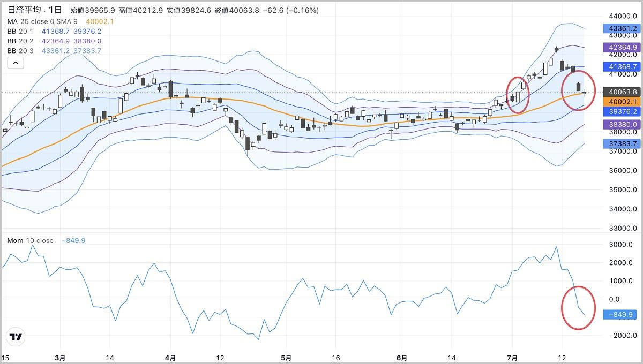Click the BB 20 2 indicator legend
The image size is (643, 364).
[x=21, y=41]
